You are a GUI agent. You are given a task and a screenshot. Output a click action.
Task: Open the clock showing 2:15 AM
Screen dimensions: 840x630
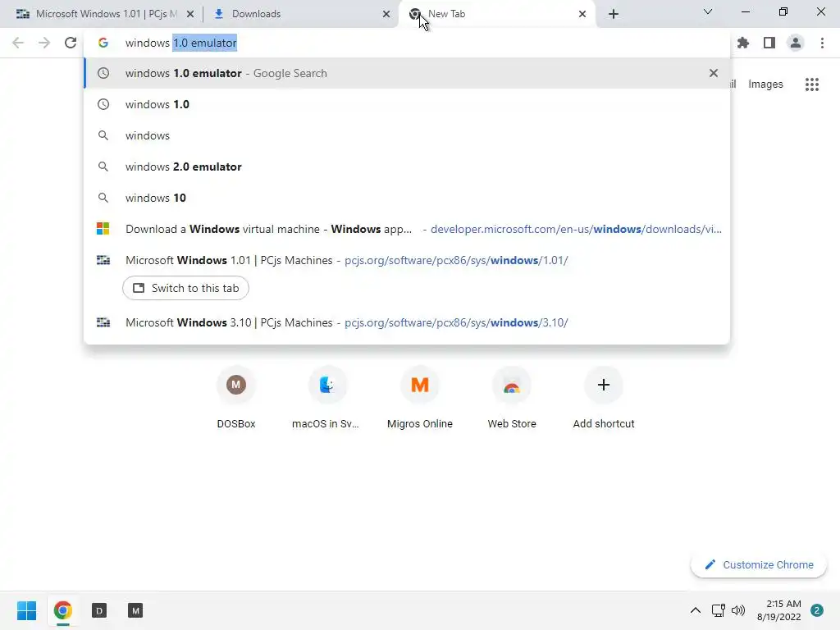click(779, 610)
